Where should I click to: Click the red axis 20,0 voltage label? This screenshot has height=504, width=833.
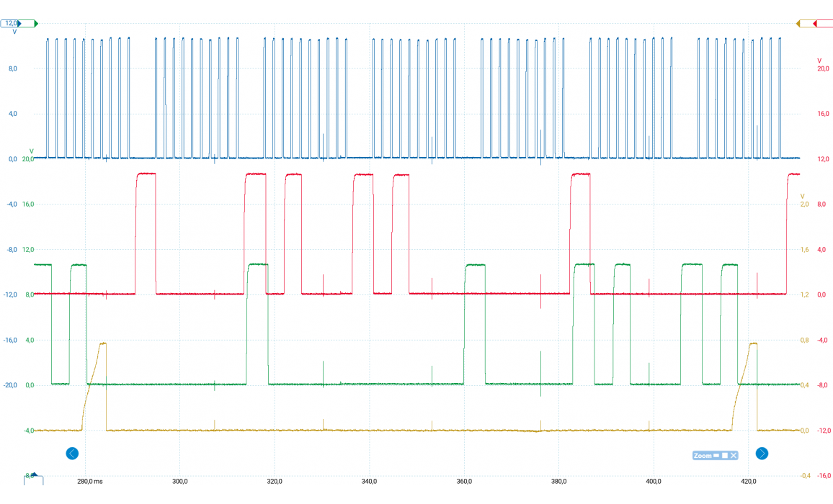click(x=822, y=68)
